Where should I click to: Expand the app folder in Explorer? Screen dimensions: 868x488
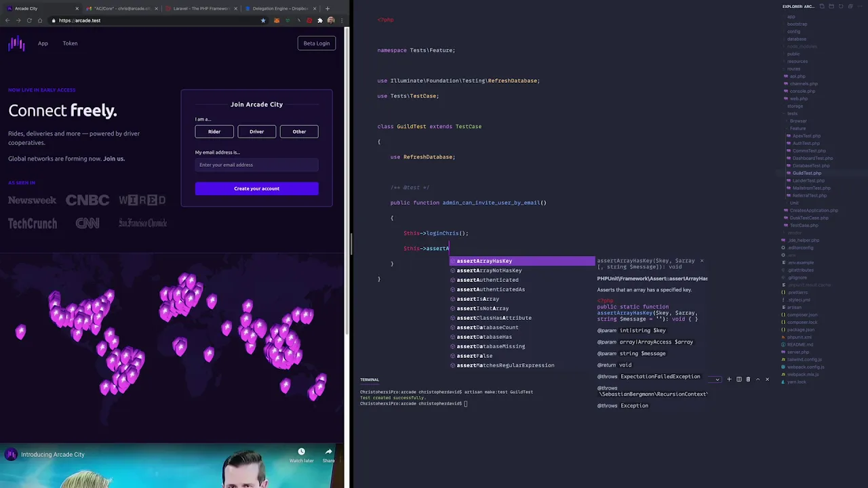click(791, 16)
